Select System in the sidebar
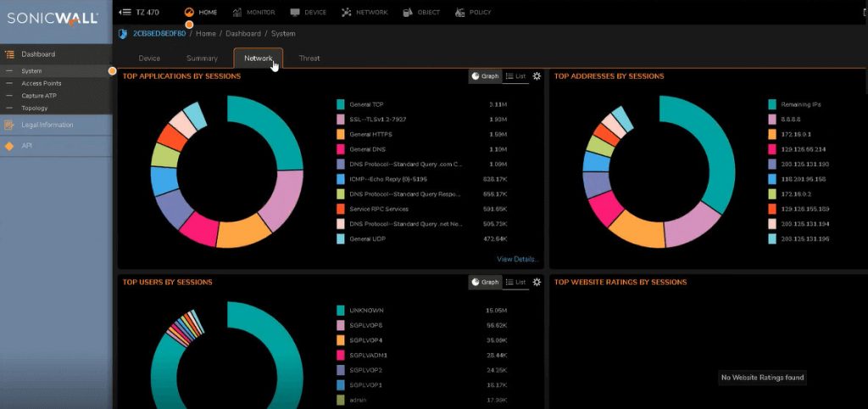This screenshot has width=868, height=409. (56, 71)
